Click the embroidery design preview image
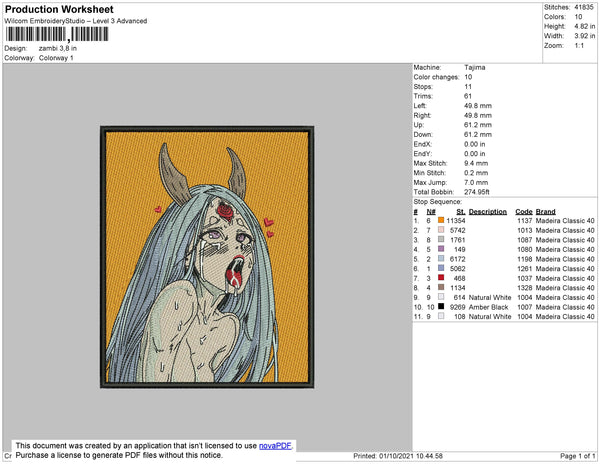Screen dimensions: 600x464 (x=207, y=257)
